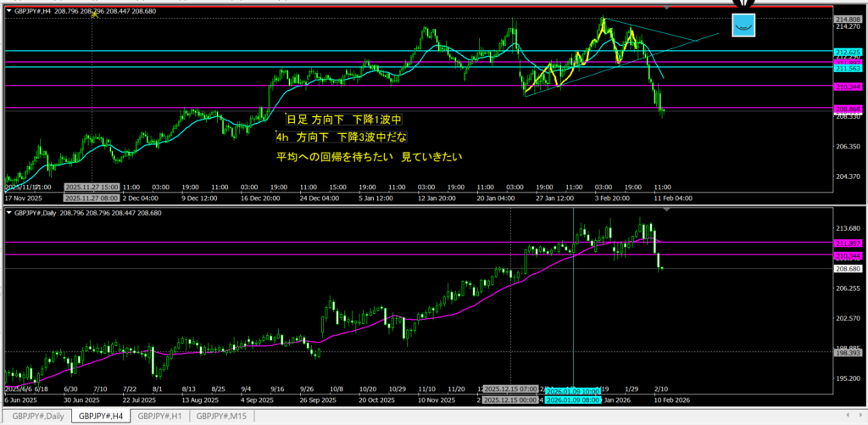Click the yellow star marker on H4 chart
The width and height of the screenshot is (868, 425).
pyautogui.click(x=93, y=16)
